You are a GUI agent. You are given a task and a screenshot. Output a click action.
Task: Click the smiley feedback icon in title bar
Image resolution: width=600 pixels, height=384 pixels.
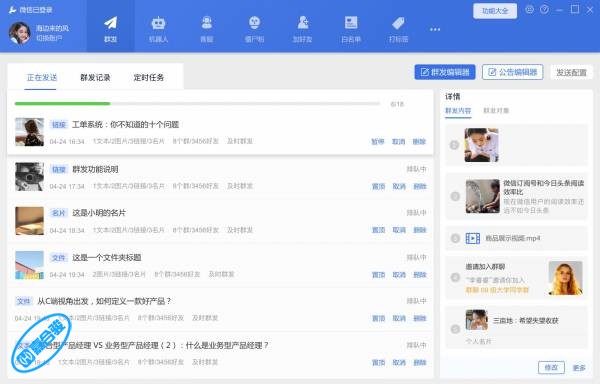(530, 10)
